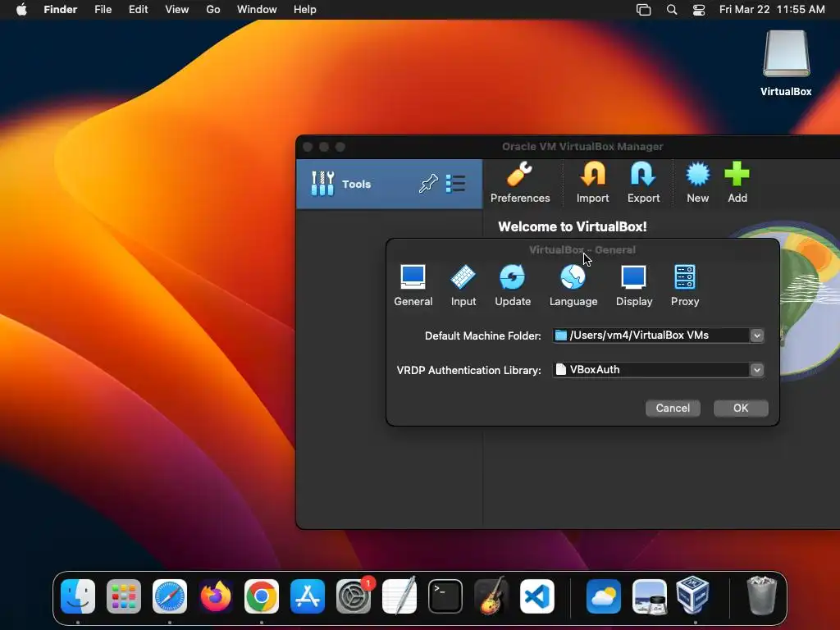Open the Weather app from the Dock

click(604, 596)
